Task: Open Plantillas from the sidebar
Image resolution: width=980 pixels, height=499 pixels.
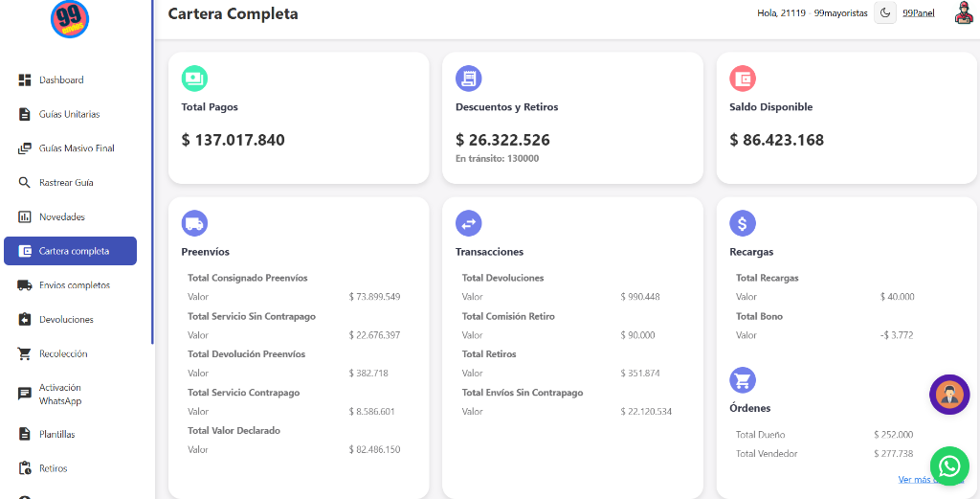Action: click(x=56, y=435)
